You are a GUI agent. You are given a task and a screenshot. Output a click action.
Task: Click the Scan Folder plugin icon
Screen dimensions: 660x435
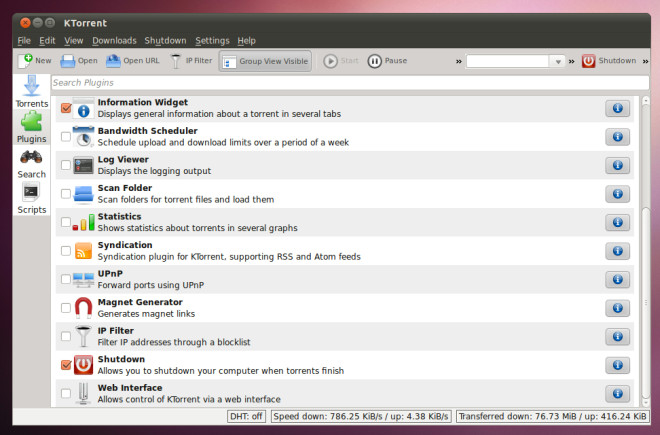83,194
